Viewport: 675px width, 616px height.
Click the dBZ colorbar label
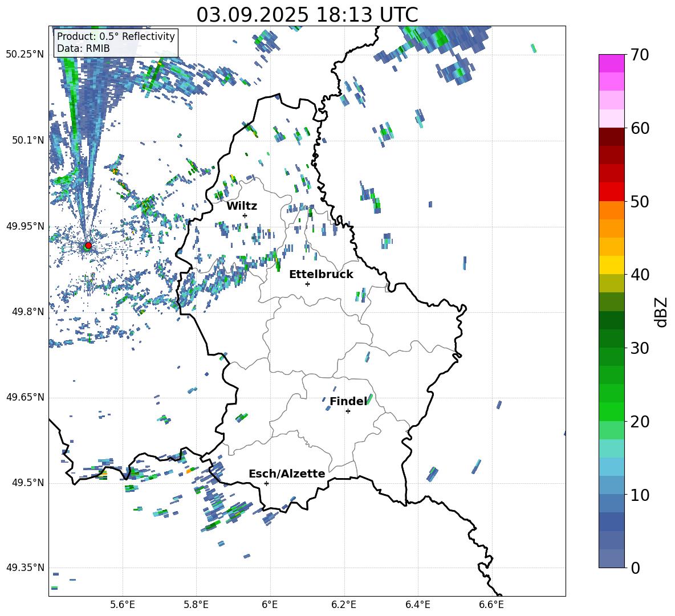tap(662, 312)
